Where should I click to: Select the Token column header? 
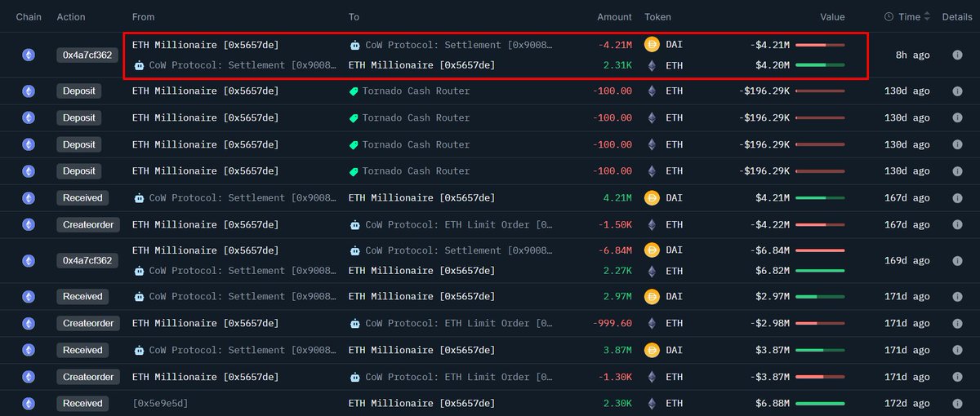pos(657,17)
